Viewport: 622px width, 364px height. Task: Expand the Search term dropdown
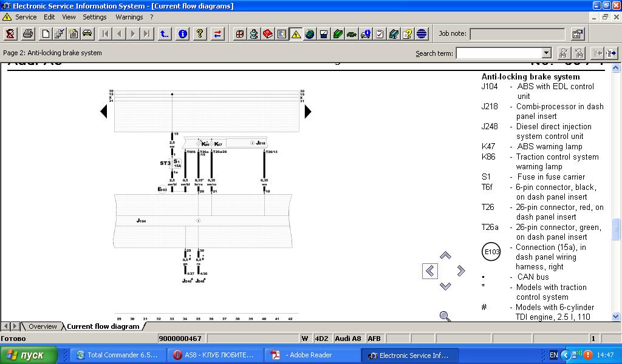pos(546,53)
